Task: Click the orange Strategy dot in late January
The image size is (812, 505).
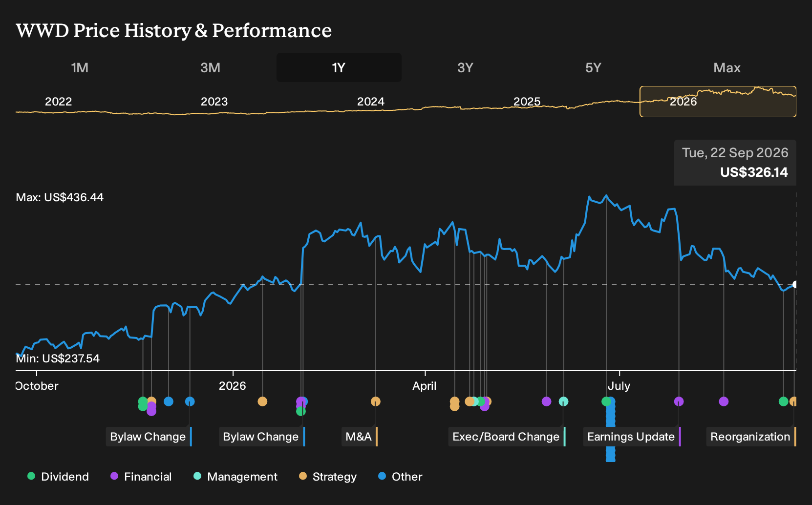Action: pyautogui.click(x=262, y=401)
